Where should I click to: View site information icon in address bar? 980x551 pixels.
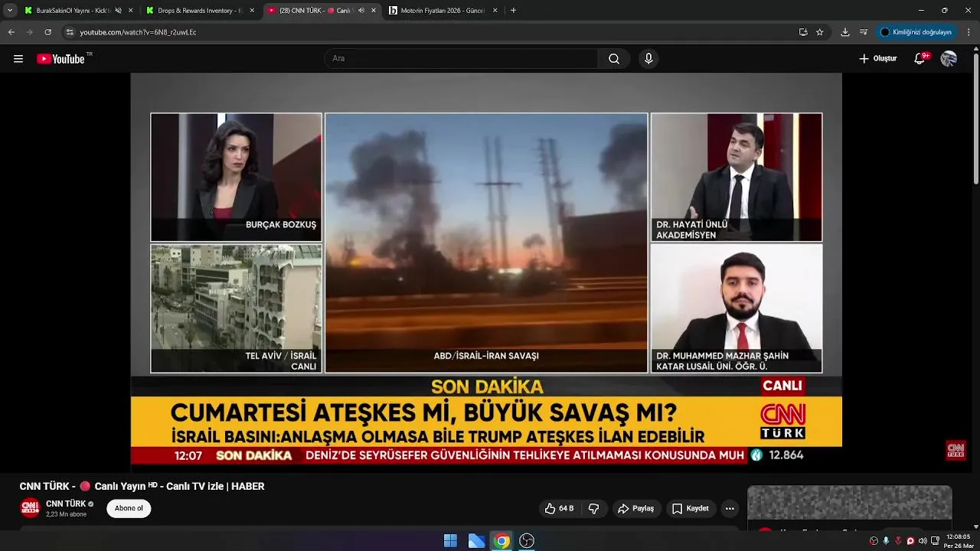point(70,32)
